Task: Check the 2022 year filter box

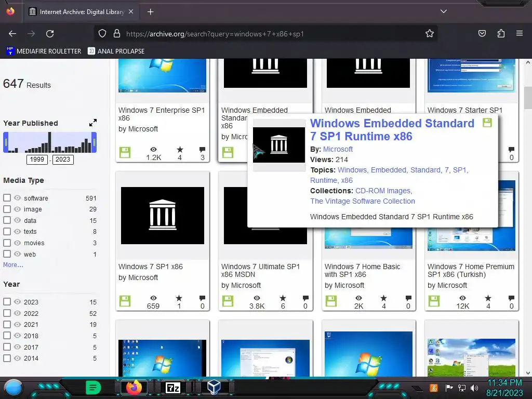Action: click(7, 313)
